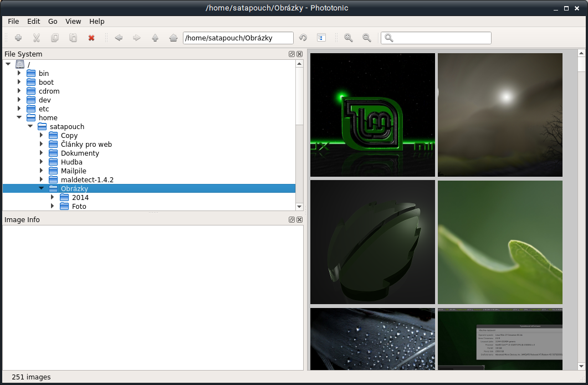Open the Go menu

click(x=53, y=22)
